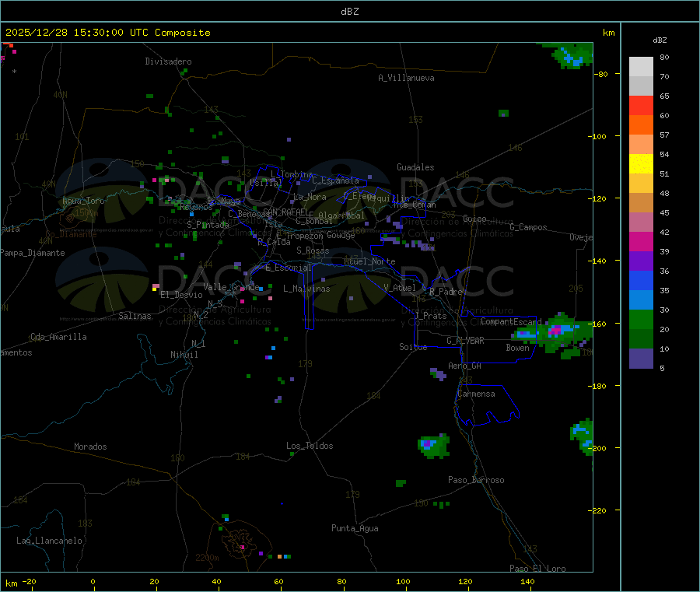Viewport: 700px width, 592px height.
Task: Click the V_Atuel place label
Action: click(400, 288)
